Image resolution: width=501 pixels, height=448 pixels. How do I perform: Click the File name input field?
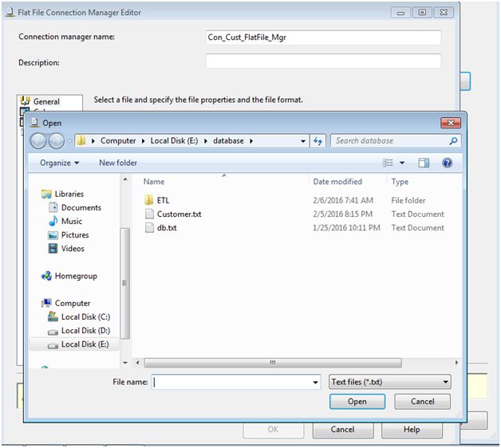pos(236,382)
